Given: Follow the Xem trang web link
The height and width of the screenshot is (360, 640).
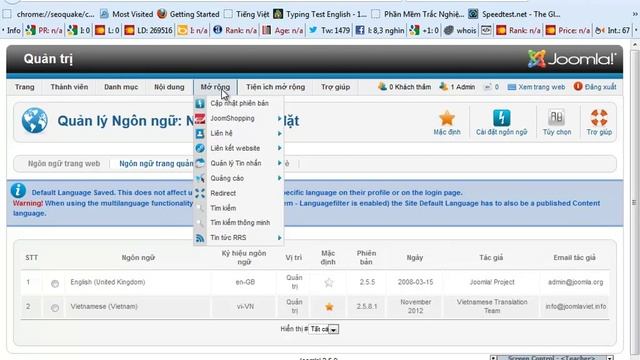Looking at the screenshot, I should [542, 87].
